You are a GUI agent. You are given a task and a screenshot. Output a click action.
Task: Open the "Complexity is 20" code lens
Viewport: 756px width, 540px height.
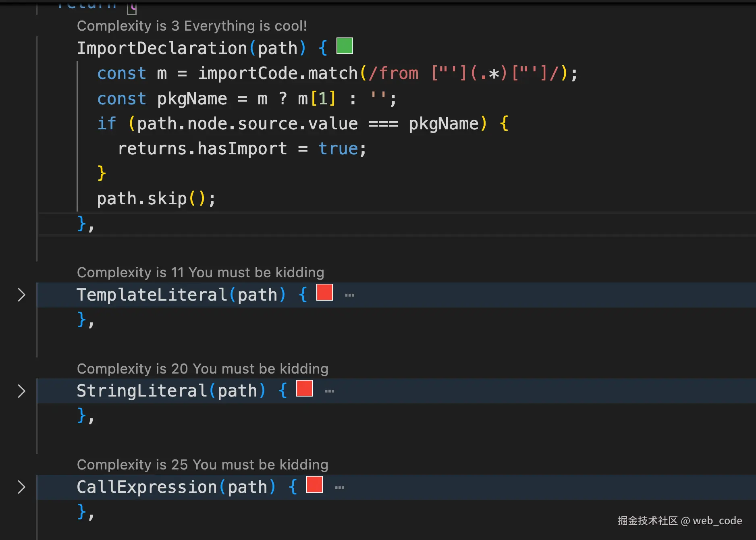(x=202, y=369)
